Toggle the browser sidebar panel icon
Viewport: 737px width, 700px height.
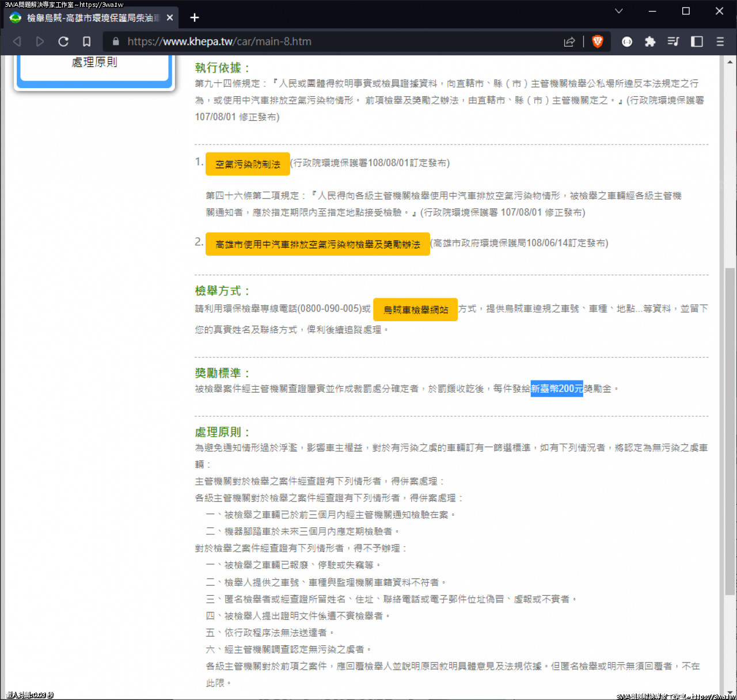tap(697, 41)
